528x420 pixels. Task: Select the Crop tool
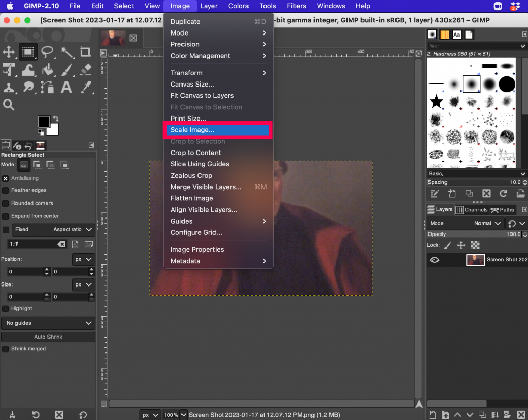coord(85,52)
